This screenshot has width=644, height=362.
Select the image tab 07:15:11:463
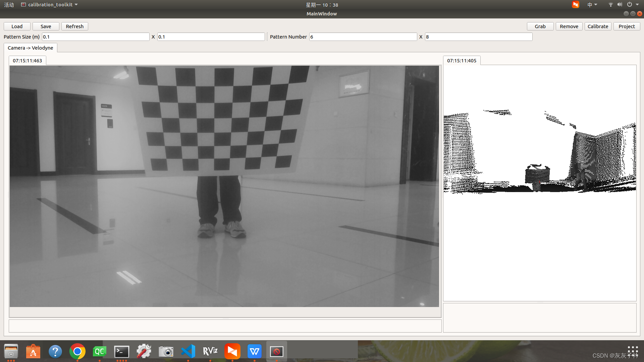pos(28,61)
